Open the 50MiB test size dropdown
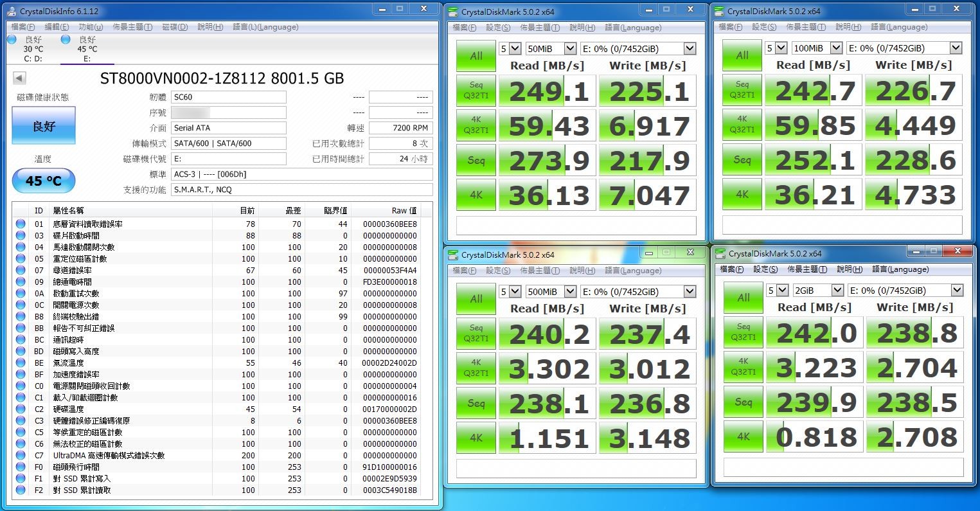The image size is (980, 511). point(551,48)
